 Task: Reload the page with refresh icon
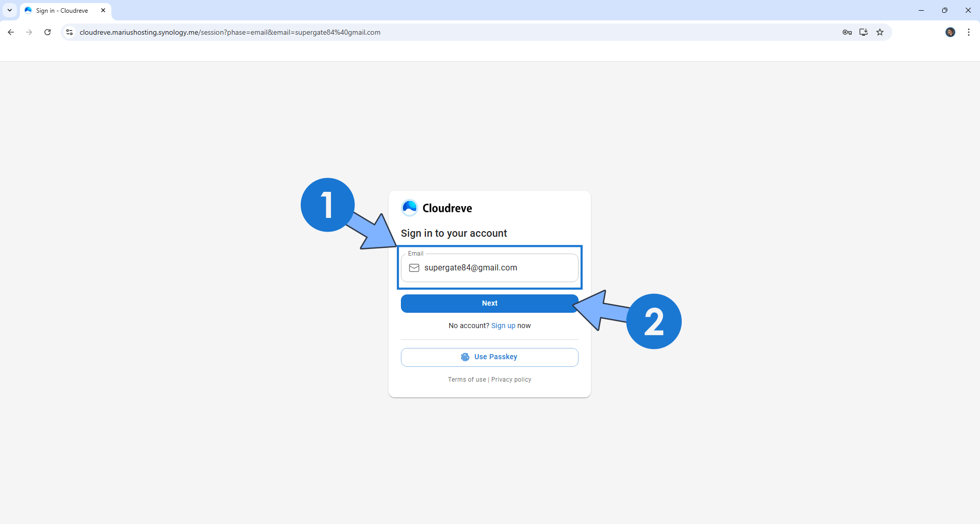tap(47, 32)
